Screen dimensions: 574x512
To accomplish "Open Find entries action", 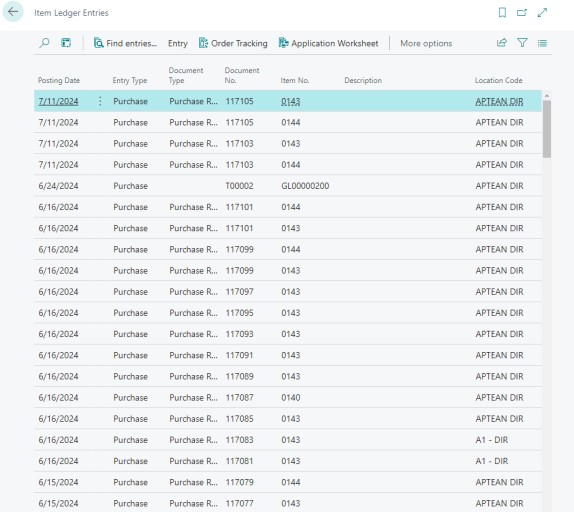I will coord(125,43).
